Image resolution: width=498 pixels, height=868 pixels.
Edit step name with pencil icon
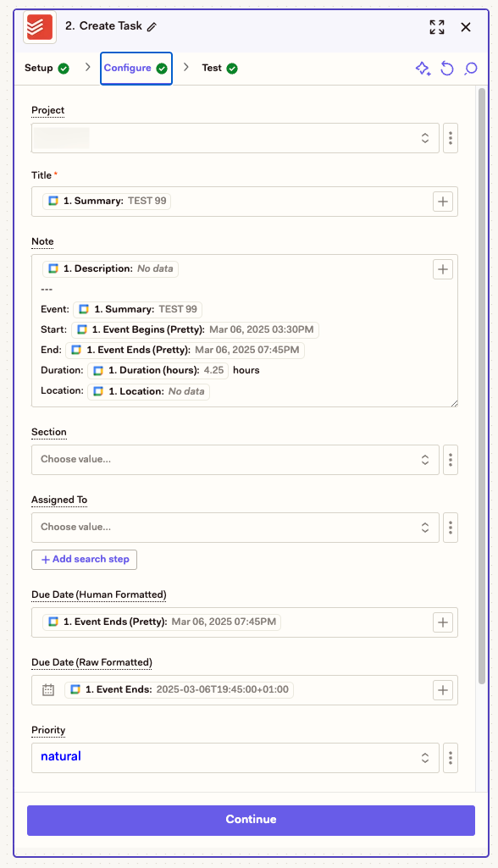pos(152,26)
